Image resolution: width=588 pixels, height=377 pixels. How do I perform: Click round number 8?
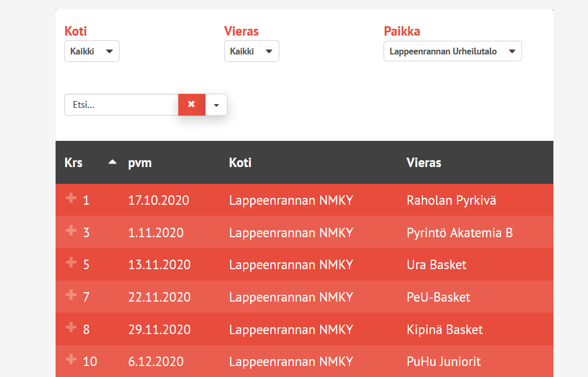(x=86, y=329)
